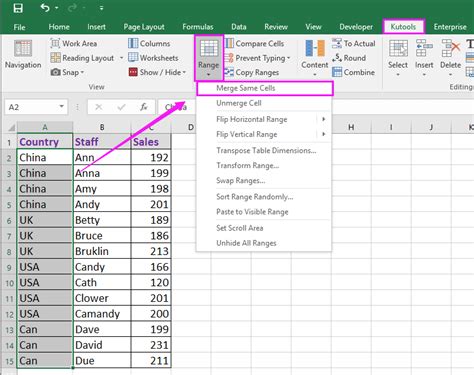The image size is (474, 375).
Task: Click the Compare Cells icon
Action: click(229, 43)
